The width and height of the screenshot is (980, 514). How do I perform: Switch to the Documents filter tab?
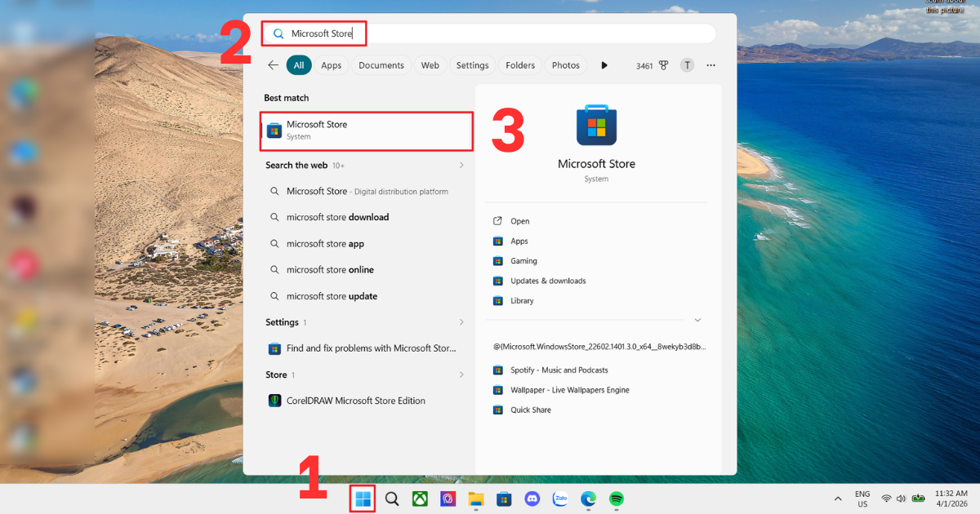click(x=381, y=65)
